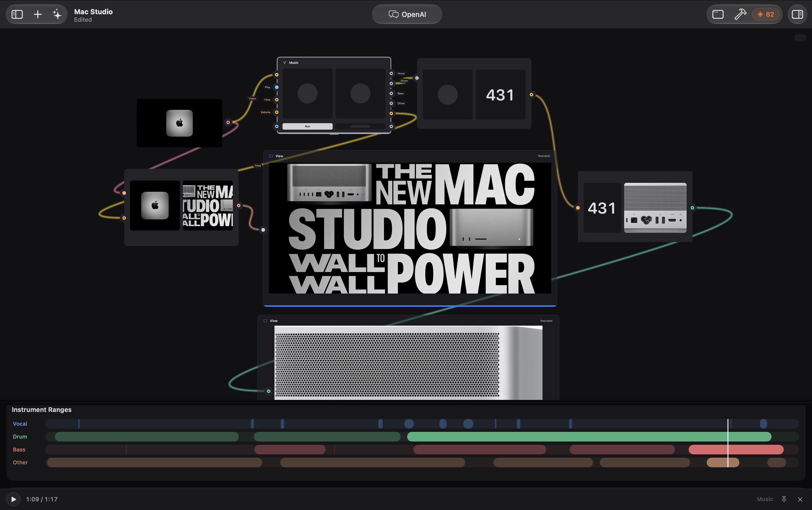Image resolution: width=812 pixels, height=510 pixels.
Task: Select THE NEW MAC STUDIO poster preview
Action: [x=410, y=228]
